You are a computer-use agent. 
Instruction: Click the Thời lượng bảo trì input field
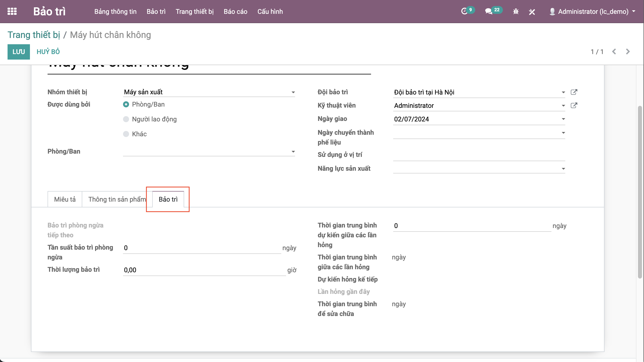(x=204, y=270)
